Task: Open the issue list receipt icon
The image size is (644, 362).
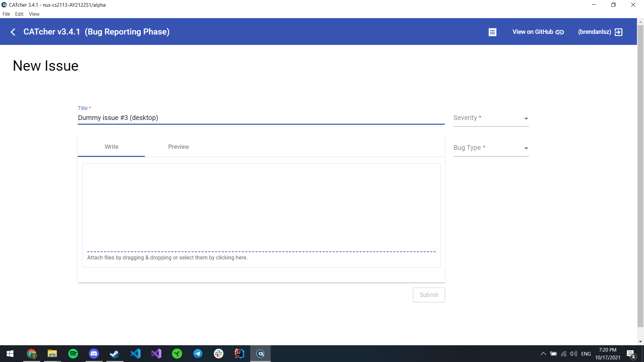Action: click(492, 32)
